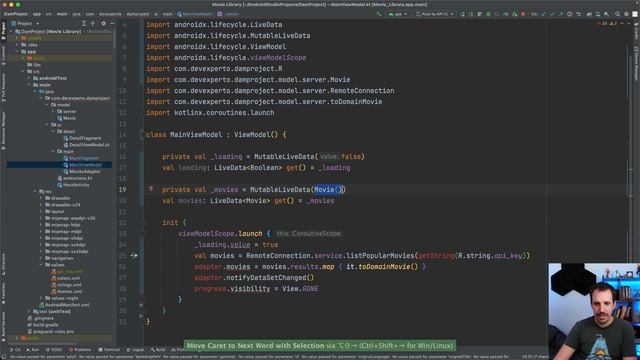Screen dimensions: 640x360
Task: Open MainFragment file in tree
Action: point(81,158)
